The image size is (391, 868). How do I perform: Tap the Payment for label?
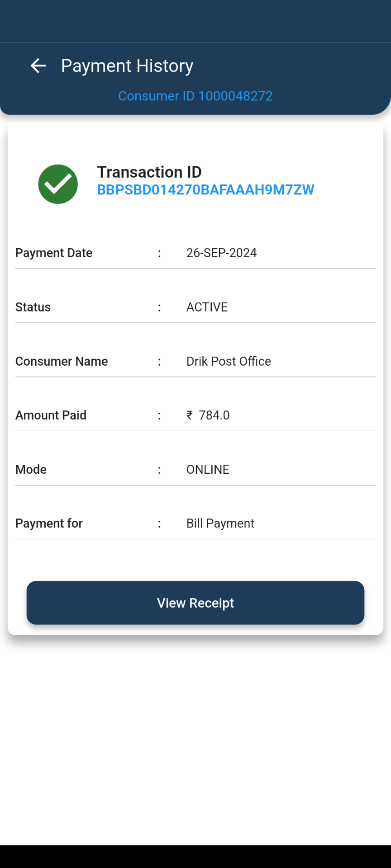49,523
